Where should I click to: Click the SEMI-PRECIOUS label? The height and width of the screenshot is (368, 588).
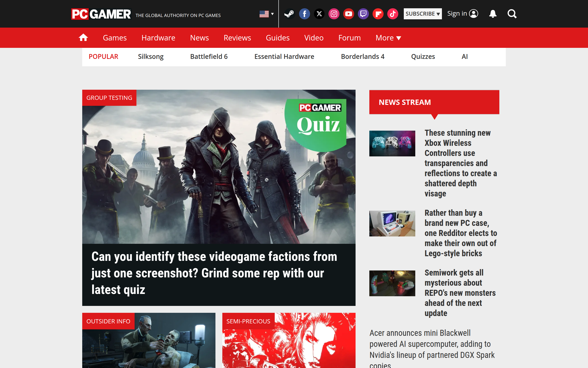[x=248, y=321]
